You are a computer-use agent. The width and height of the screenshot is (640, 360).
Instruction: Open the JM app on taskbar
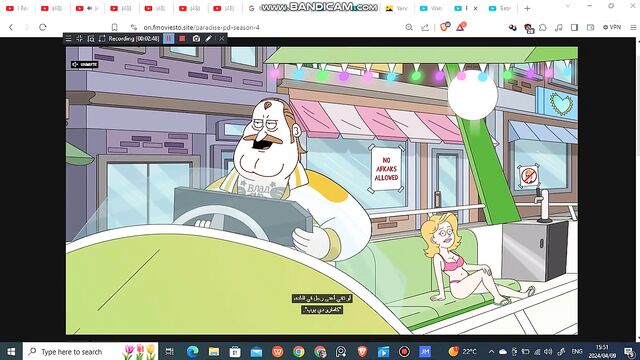click(425, 351)
